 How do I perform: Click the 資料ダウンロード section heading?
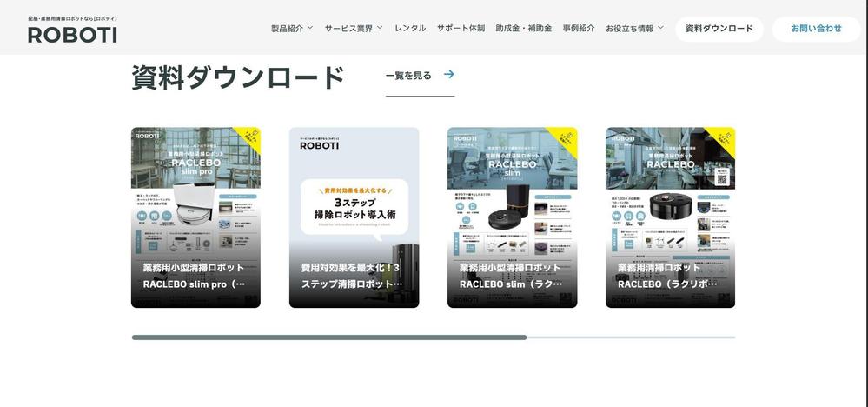point(238,77)
